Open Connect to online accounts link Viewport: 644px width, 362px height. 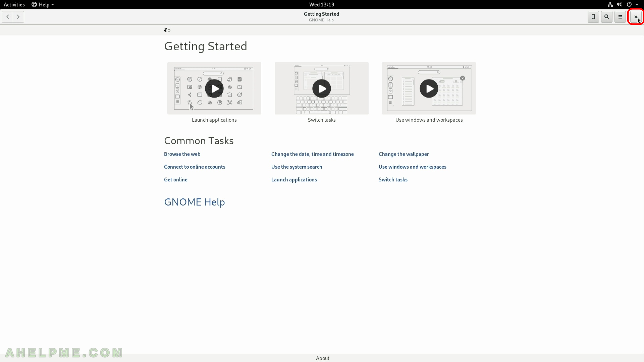coord(195,167)
